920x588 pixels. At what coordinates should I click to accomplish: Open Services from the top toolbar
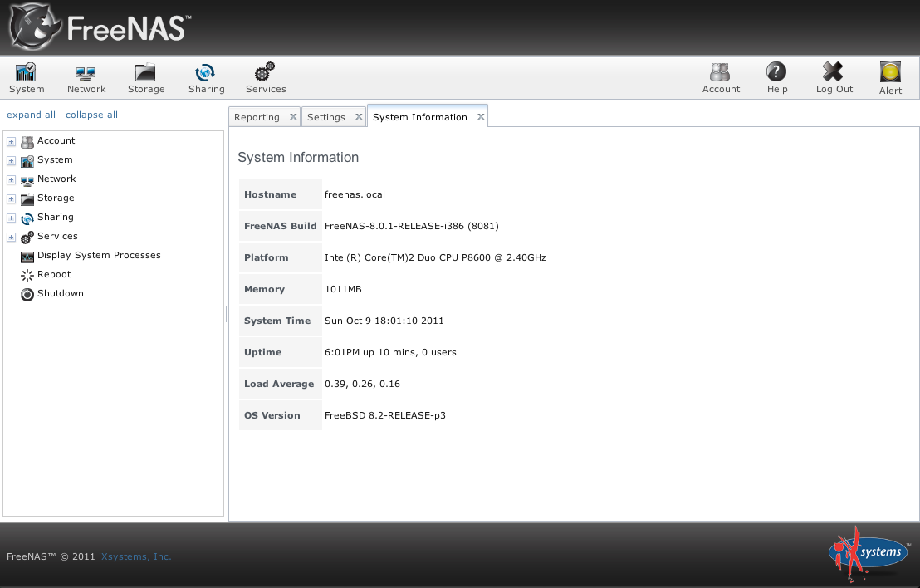point(266,78)
